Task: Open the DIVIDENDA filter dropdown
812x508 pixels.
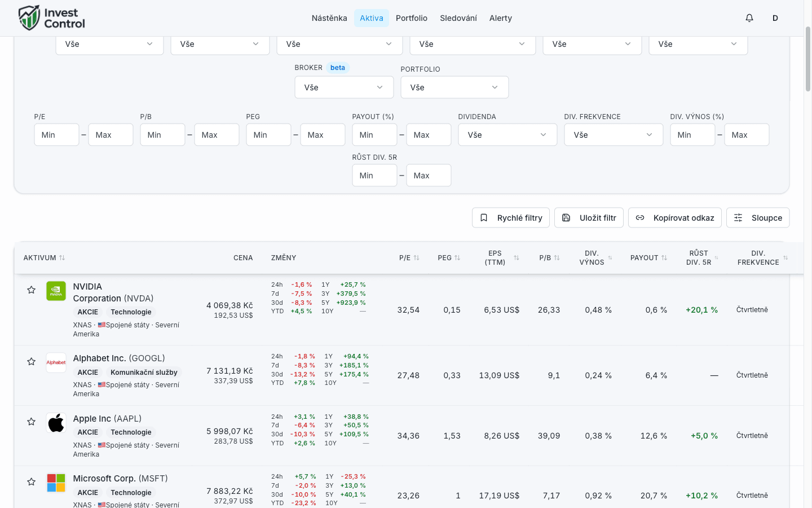Action: click(x=507, y=135)
